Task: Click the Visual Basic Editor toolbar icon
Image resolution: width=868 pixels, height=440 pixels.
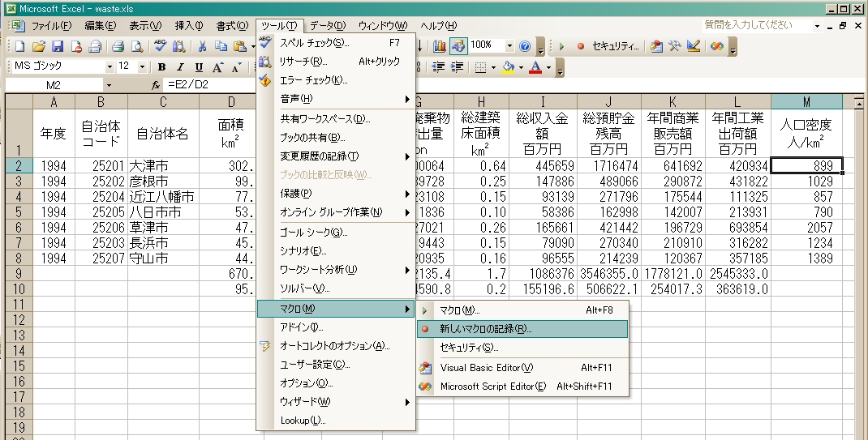Action: (x=655, y=46)
